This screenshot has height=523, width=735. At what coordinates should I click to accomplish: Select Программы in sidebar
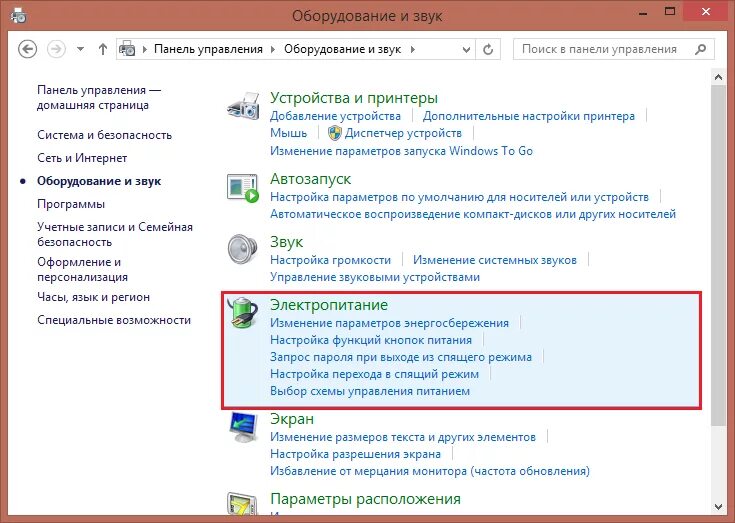[71, 204]
